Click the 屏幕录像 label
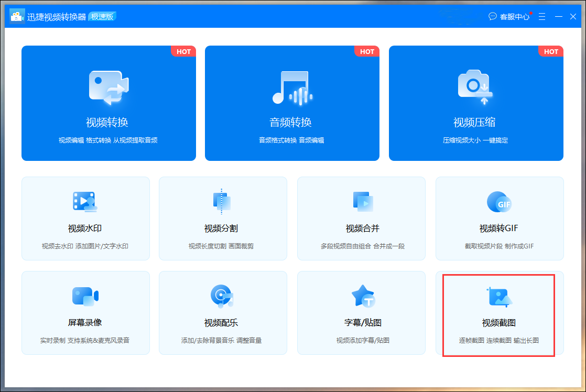This screenshot has height=392, width=586. pyautogui.click(x=85, y=322)
